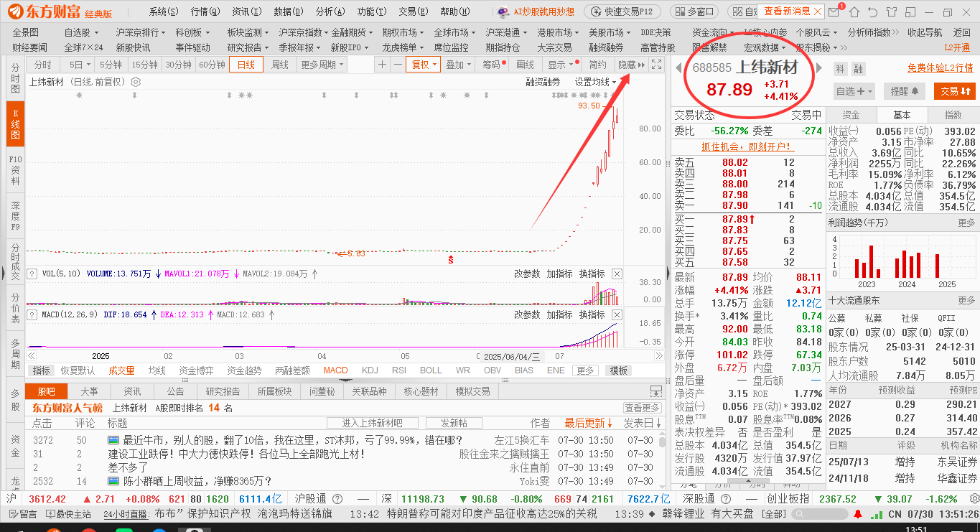
Task: Click the undo back arrow icon
Action: (873, 11)
